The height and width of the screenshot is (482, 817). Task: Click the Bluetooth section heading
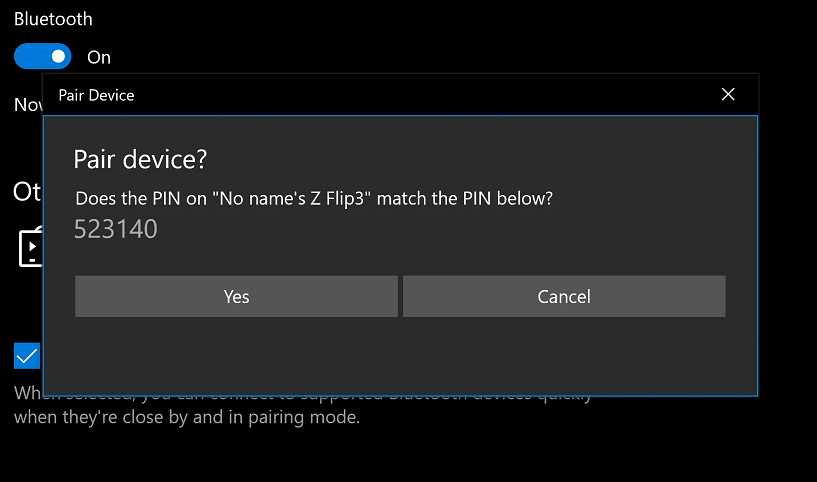(x=53, y=19)
